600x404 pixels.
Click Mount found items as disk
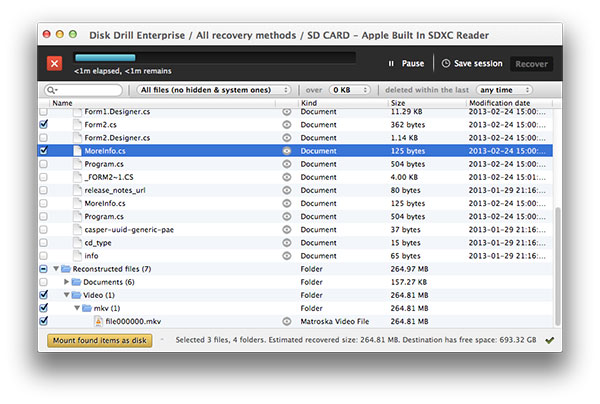click(x=99, y=340)
